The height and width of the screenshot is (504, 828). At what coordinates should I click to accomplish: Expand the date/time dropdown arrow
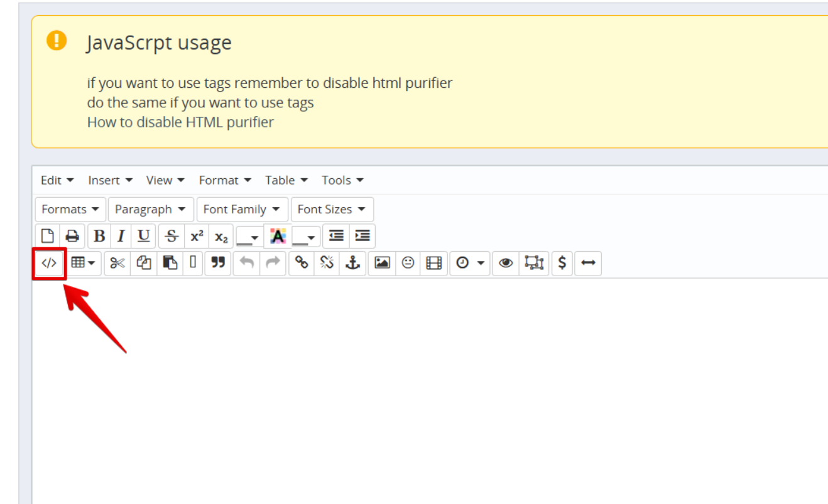tap(481, 263)
